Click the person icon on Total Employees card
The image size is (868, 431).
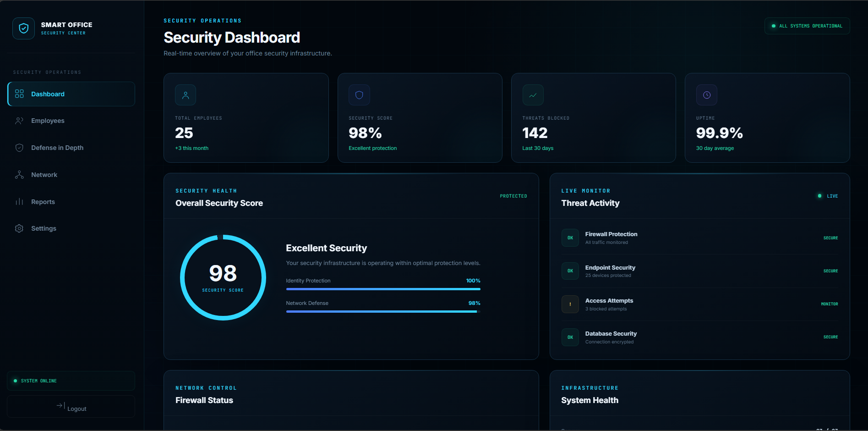pos(186,95)
